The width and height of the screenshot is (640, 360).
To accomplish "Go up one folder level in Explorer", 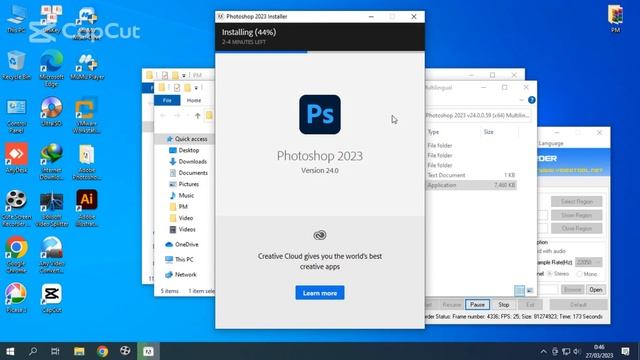I will pyautogui.click(x=198, y=116).
